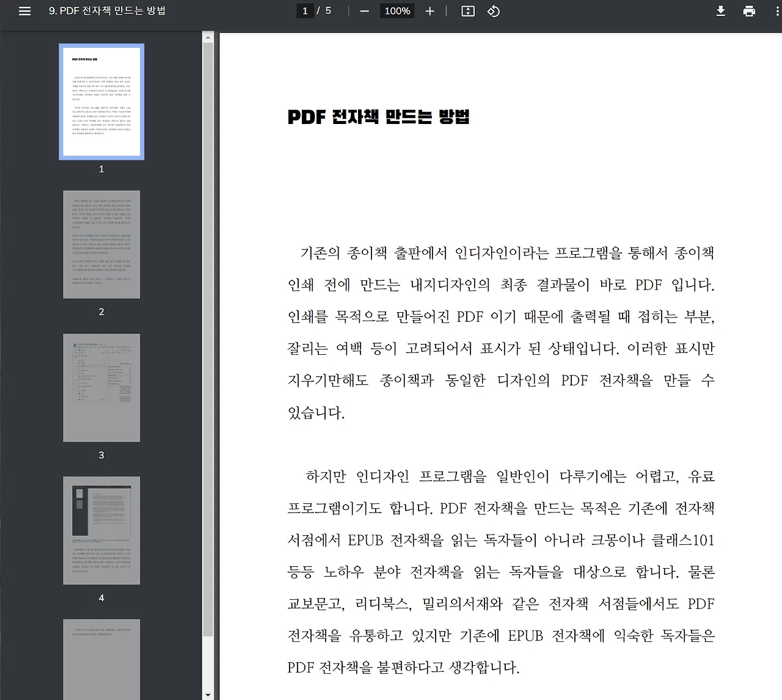Screen dimensions: 782x700
Task: Click the paragraph line starting '기존의 종이책 출판에서'
Action: (507, 253)
